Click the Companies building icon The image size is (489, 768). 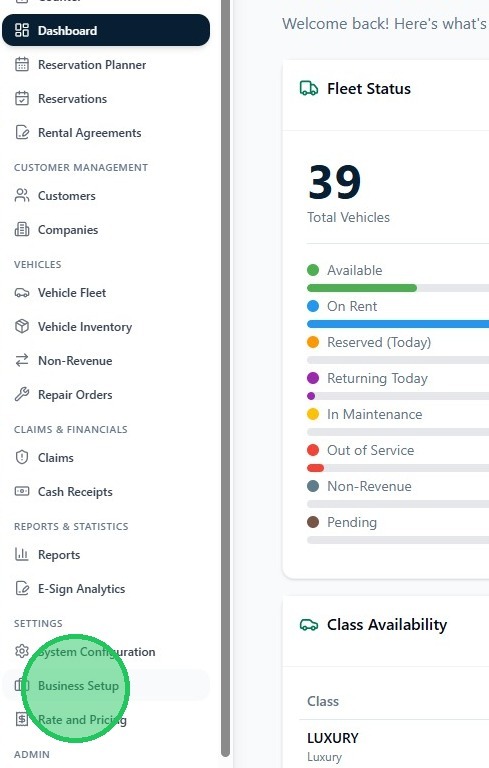(x=22, y=230)
